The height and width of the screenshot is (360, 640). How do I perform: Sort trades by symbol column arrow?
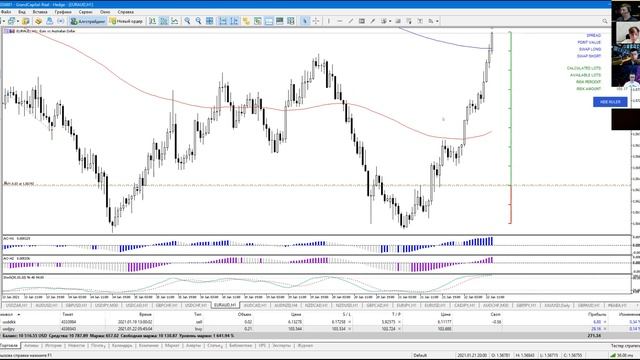coord(18,315)
